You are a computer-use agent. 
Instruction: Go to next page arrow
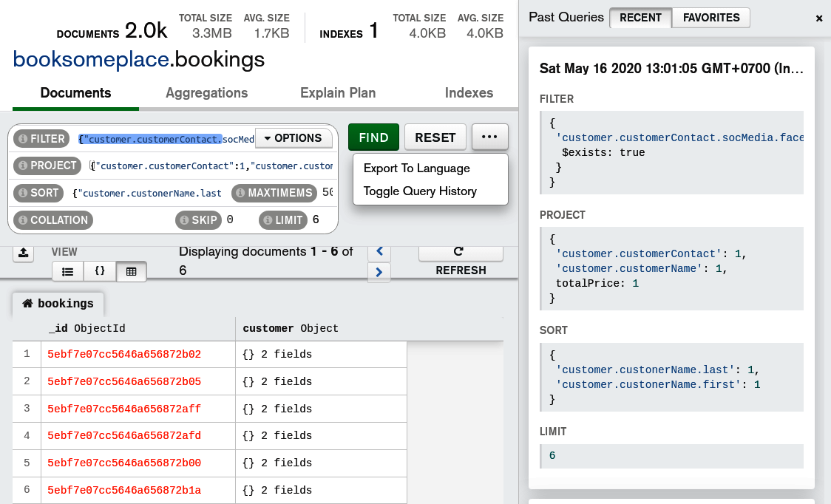(379, 273)
